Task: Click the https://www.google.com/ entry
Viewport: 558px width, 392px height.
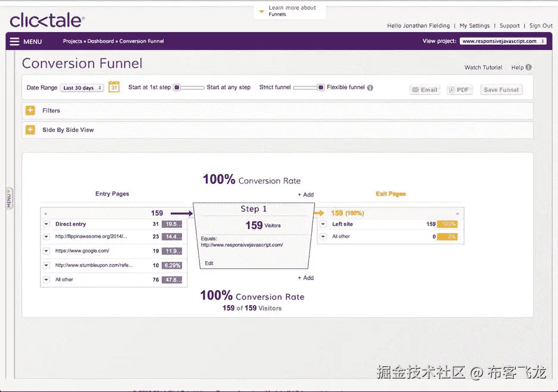Action: 82,251
